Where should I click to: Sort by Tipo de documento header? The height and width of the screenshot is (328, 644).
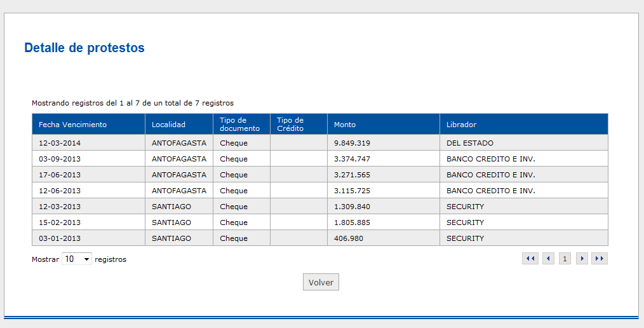(x=241, y=124)
